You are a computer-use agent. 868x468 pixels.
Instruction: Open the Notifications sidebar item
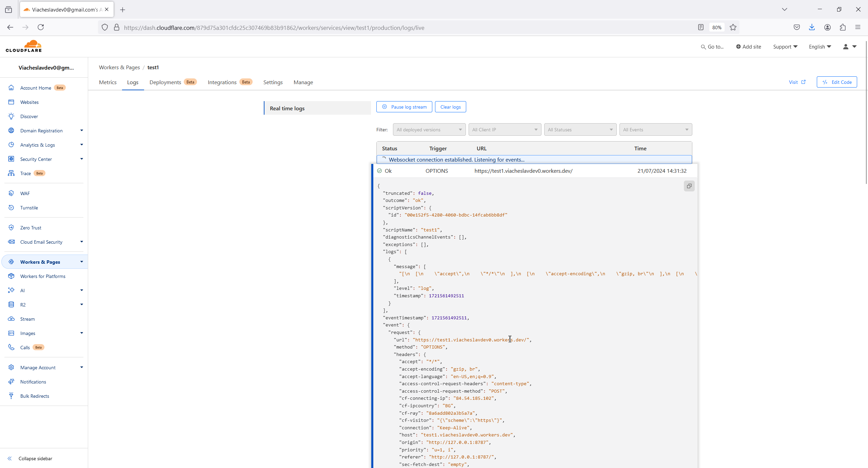click(x=33, y=382)
